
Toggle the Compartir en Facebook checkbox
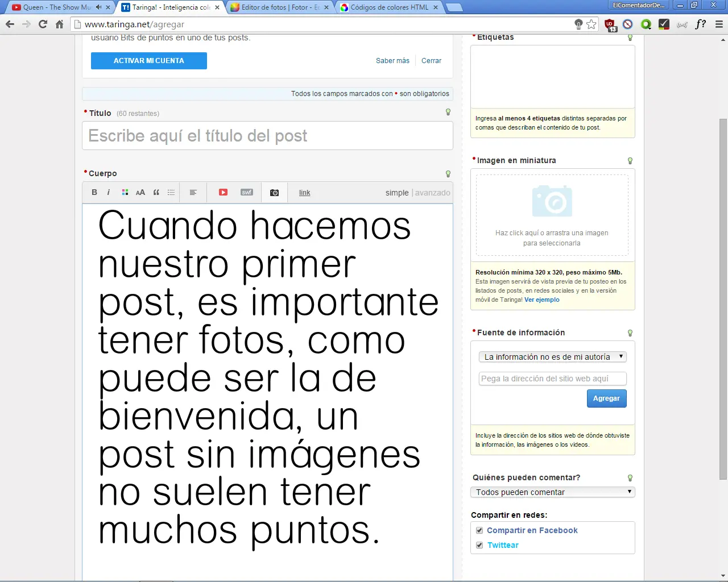point(479,530)
